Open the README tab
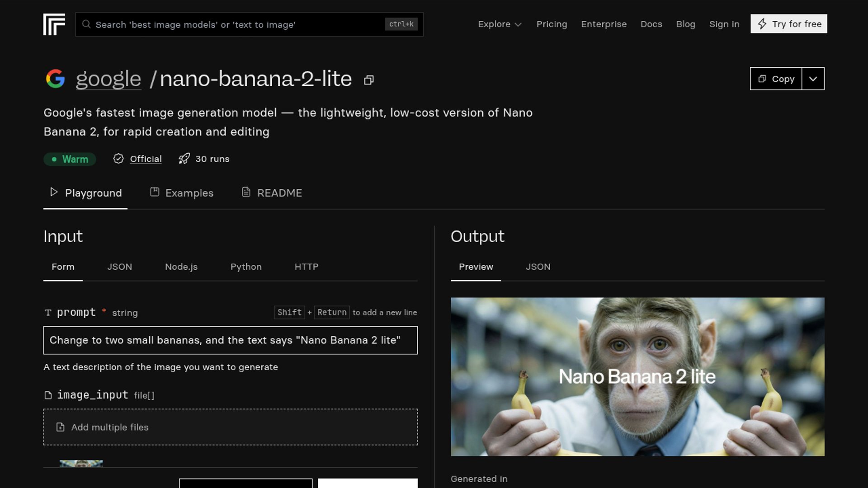Image resolution: width=868 pixels, height=488 pixels. (x=272, y=193)
